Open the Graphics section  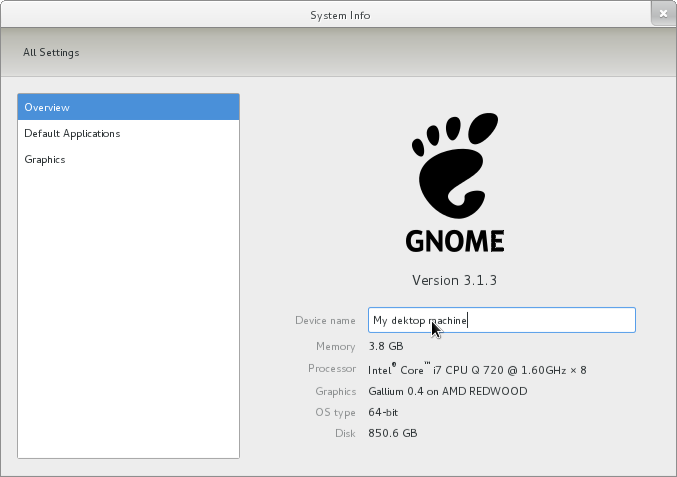pyautogui.click(x=129, y=159)
